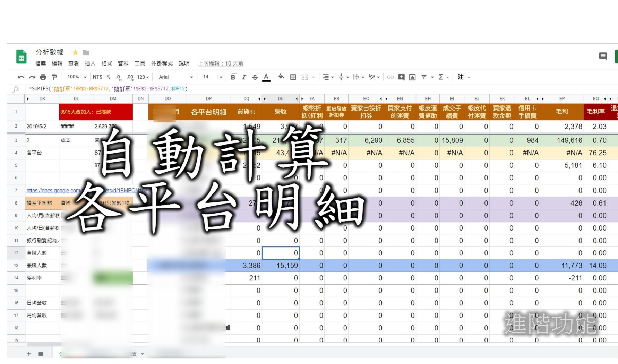Click decrease decimal places icon
The height and width of the screenshot is (364, 618).
tap(118, 77)
